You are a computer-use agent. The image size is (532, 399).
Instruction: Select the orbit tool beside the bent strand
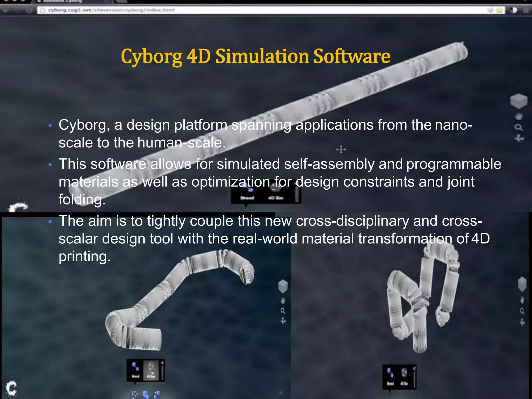pos(283,321)
